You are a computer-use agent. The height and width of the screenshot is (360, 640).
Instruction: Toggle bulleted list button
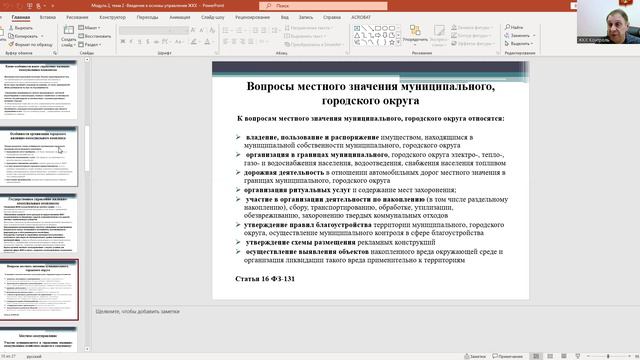(x=226, y=31)
